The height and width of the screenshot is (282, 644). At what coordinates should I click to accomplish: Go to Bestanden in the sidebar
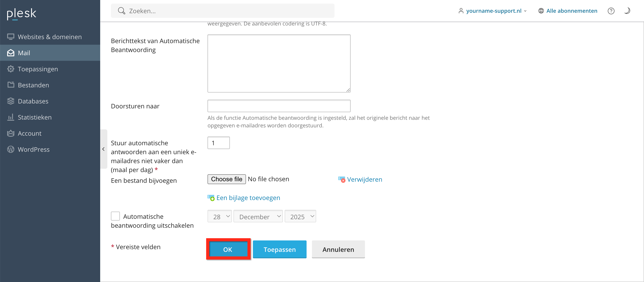tap(33, 85)
